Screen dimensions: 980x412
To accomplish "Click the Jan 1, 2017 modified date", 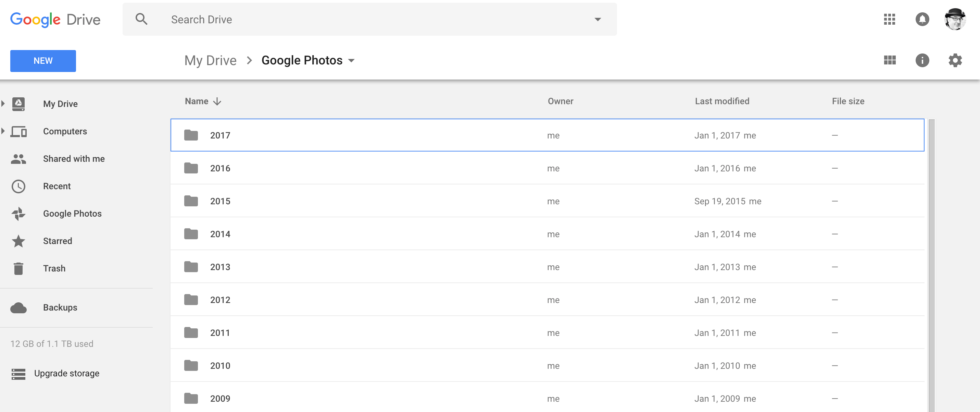I will click(x=717, y=135).
